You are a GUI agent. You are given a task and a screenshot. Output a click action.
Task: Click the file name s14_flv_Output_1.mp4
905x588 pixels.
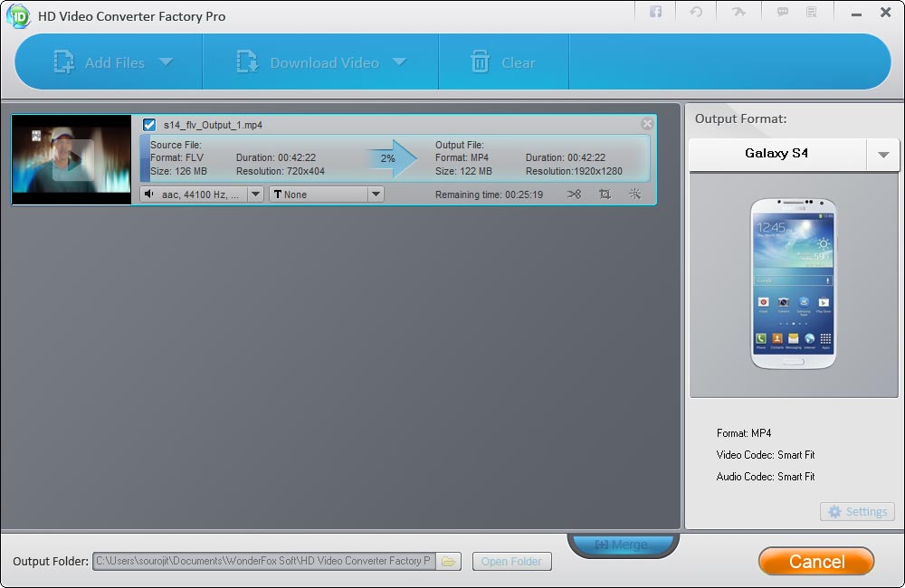click(x=213, y=125)
